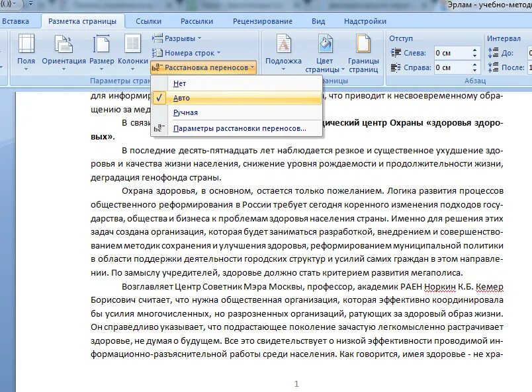The width and height of the screenshot is (532, 392).
Task: Switch to the Вид ribbon tab
Action: coord(318,21)
